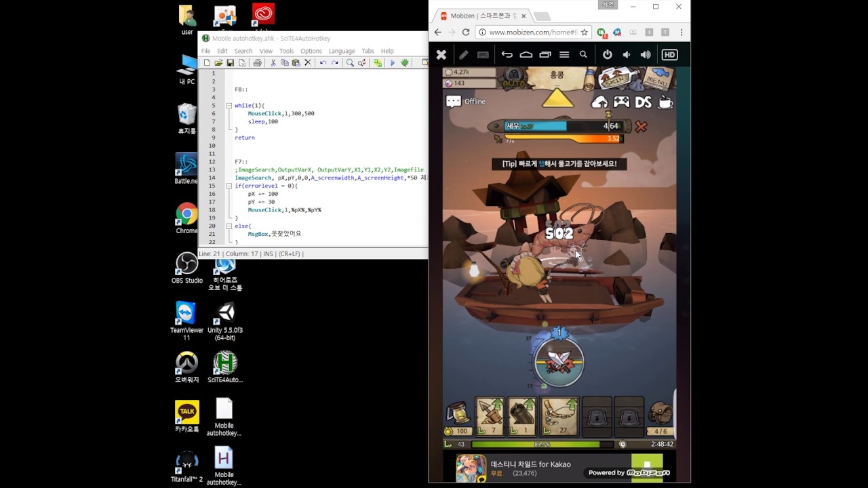Click the Copy icon in SciTE toolbar

tap(285, 62)
